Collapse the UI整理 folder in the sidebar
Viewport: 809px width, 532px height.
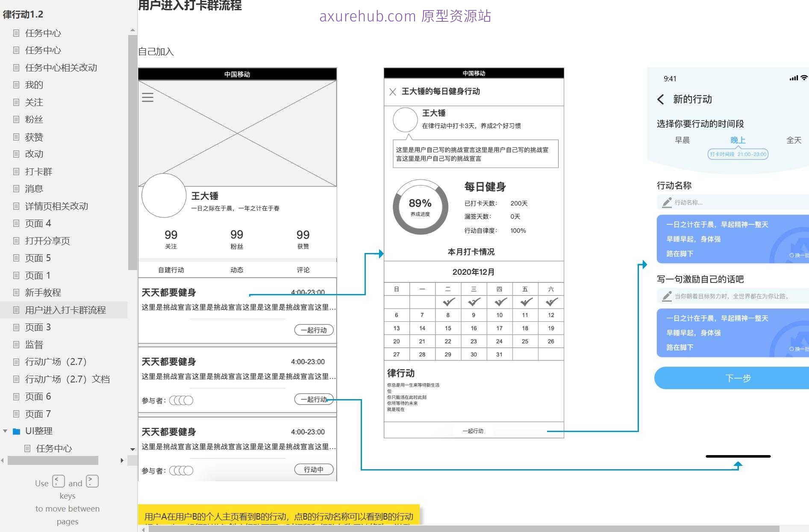coord(5,431)
